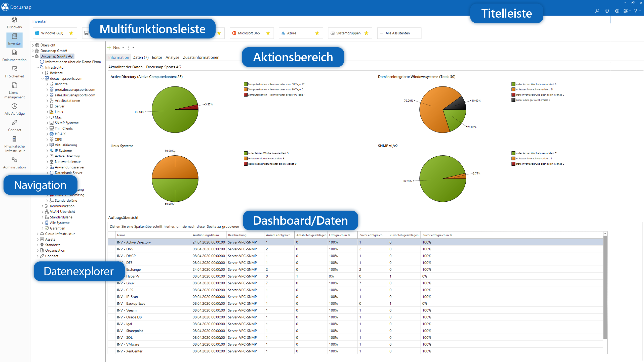
Task: Select the 'VLAN Übersicht' tree item
Action: (x=62, y=212)
